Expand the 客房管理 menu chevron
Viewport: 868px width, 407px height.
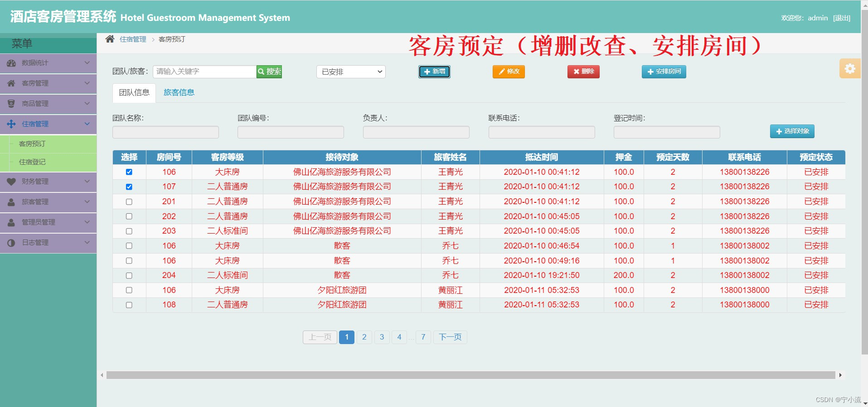[87, 83]
